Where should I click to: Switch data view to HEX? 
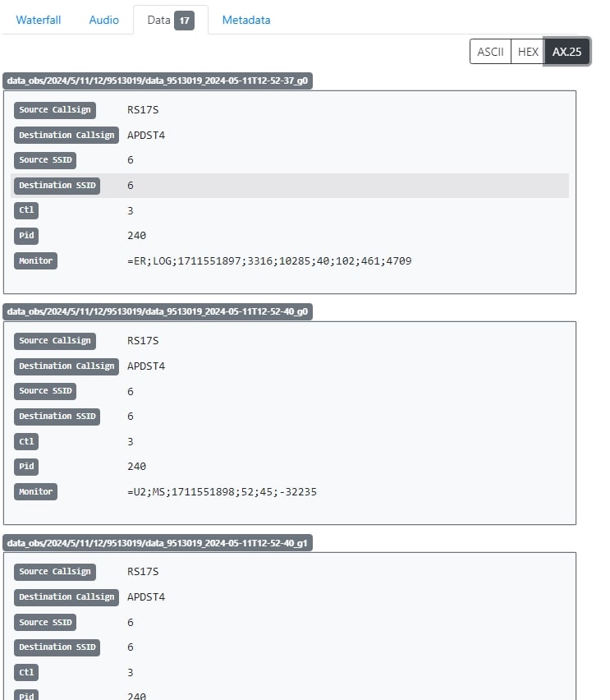coord(528,52)
